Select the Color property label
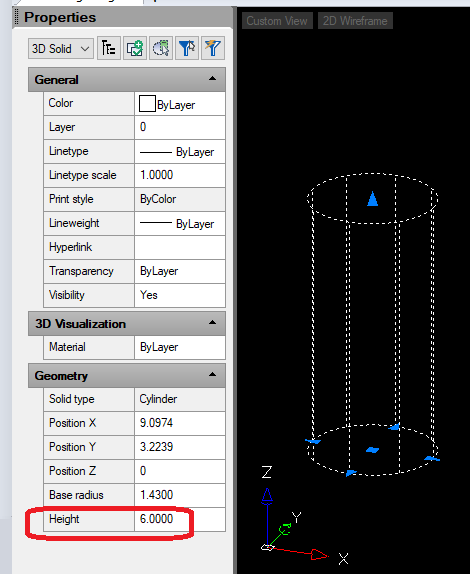The height and width of the screenshot is (574, 470). (x=61, y=103)
